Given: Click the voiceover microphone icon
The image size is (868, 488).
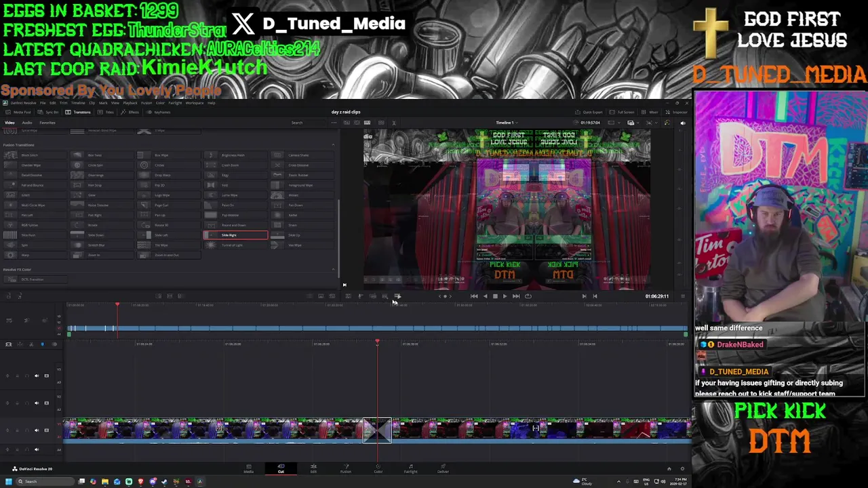Looking at the screenshot, I should point(360,296).
